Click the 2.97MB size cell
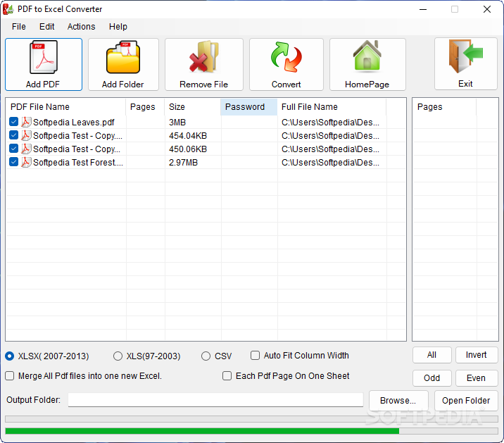Screen dimensions: 504x443 [183, 163]
